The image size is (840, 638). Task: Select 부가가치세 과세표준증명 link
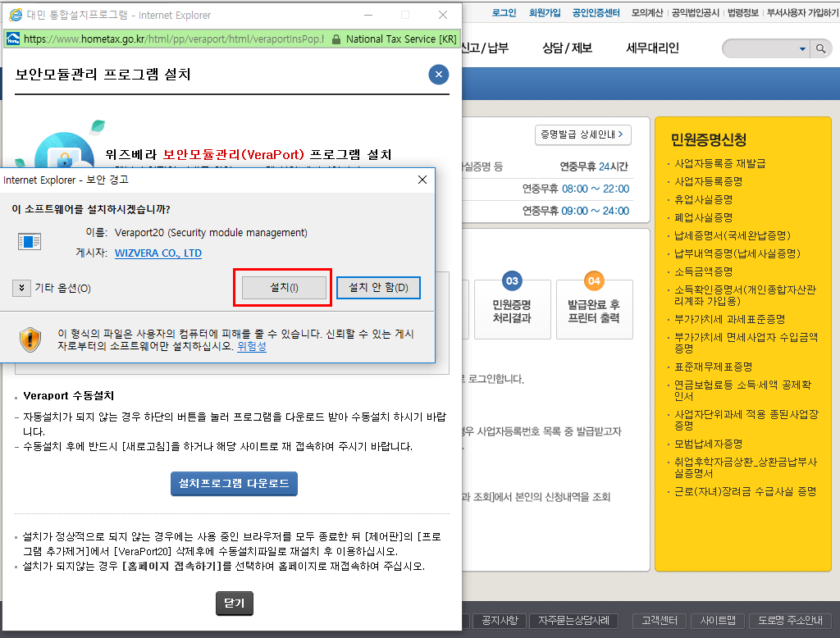(x=729, y=320)
